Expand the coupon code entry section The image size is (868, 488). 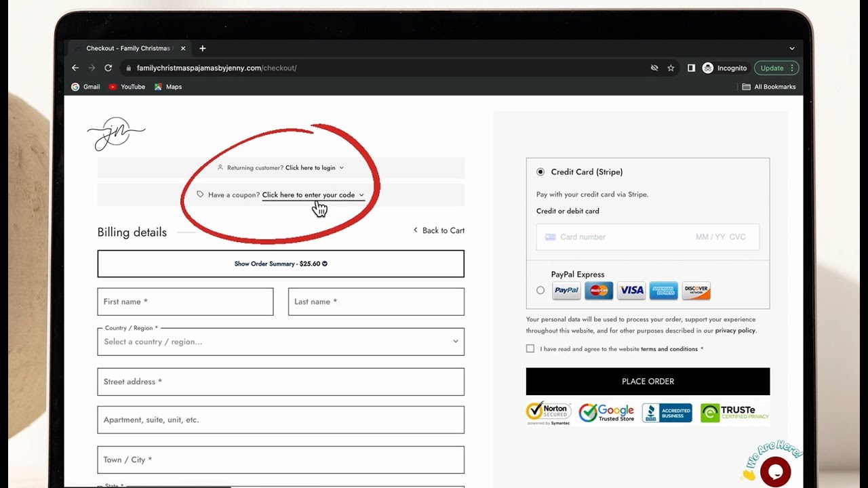coord(313,195)
